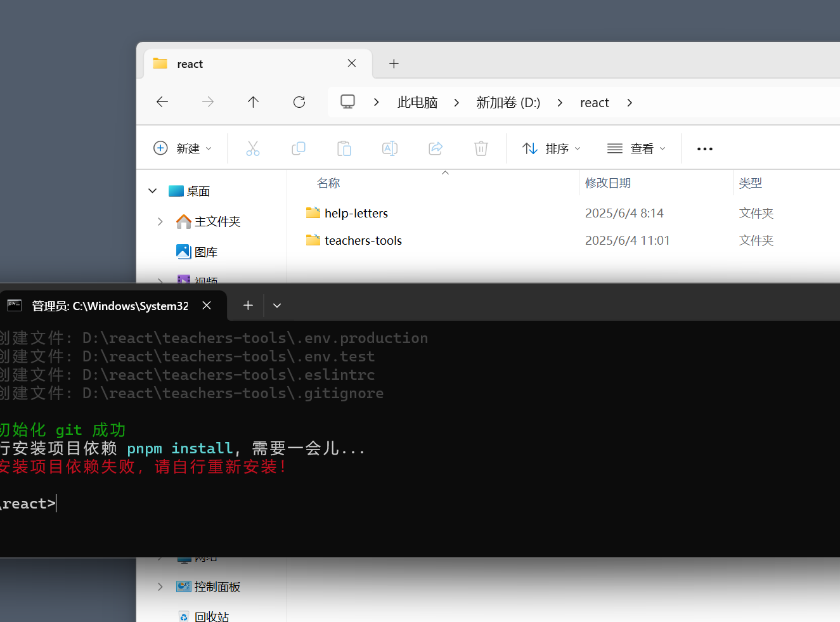Expand the 主文件夹 tree node
This screenshot has width=840, height=622.
(160, 221)
